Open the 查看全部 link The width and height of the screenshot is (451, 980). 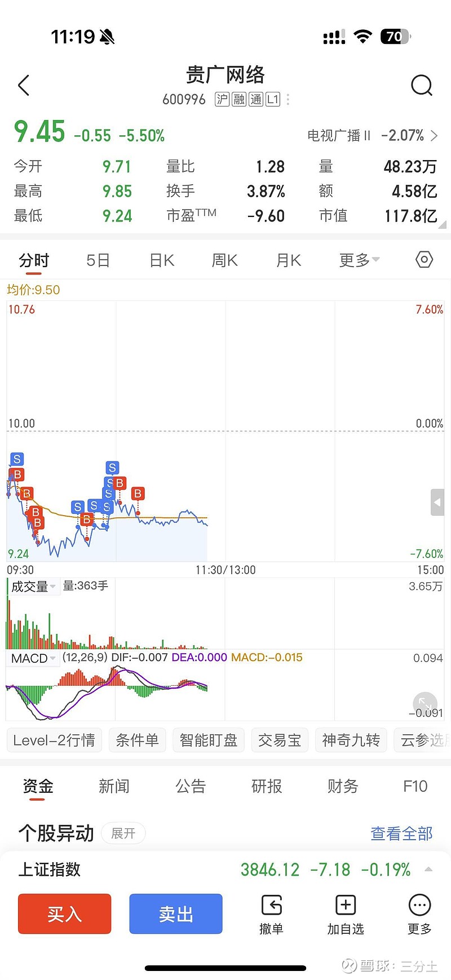(x=401, y=833)
